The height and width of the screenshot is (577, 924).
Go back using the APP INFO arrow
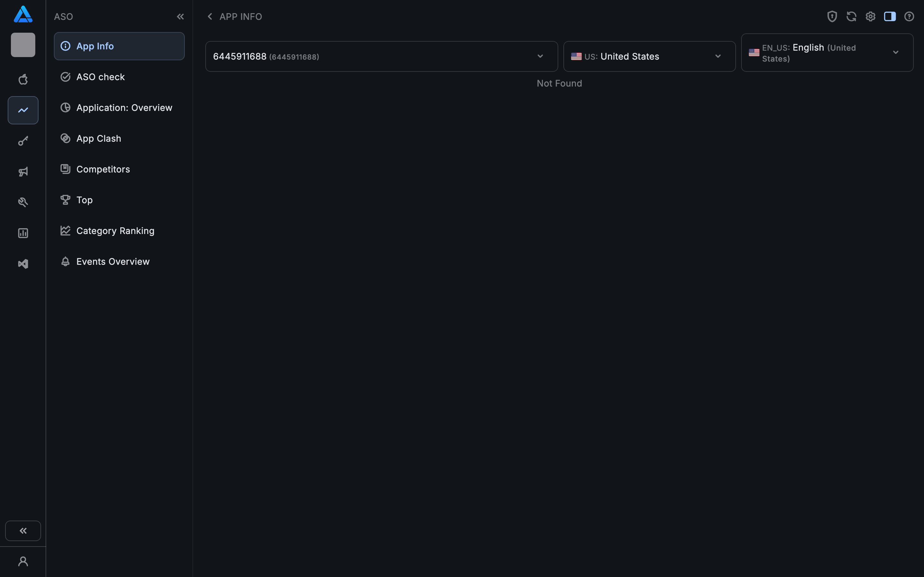(210, 16)
